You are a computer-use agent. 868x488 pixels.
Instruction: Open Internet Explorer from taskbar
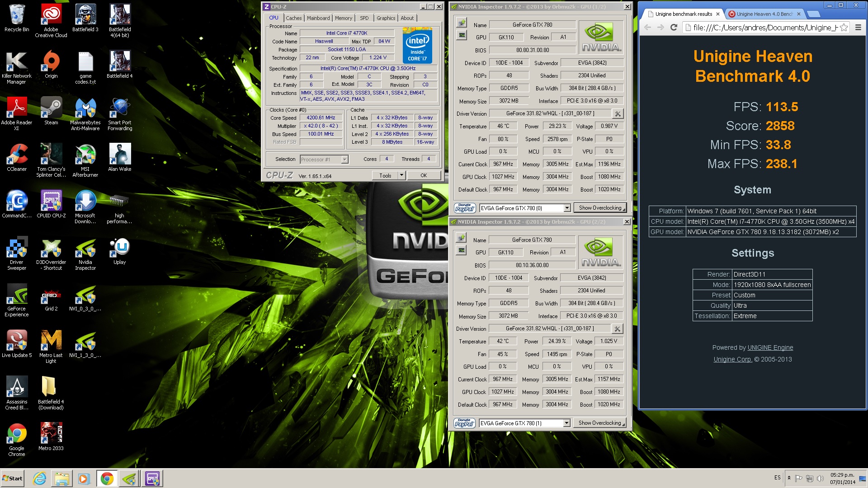[x=40, y=479]
